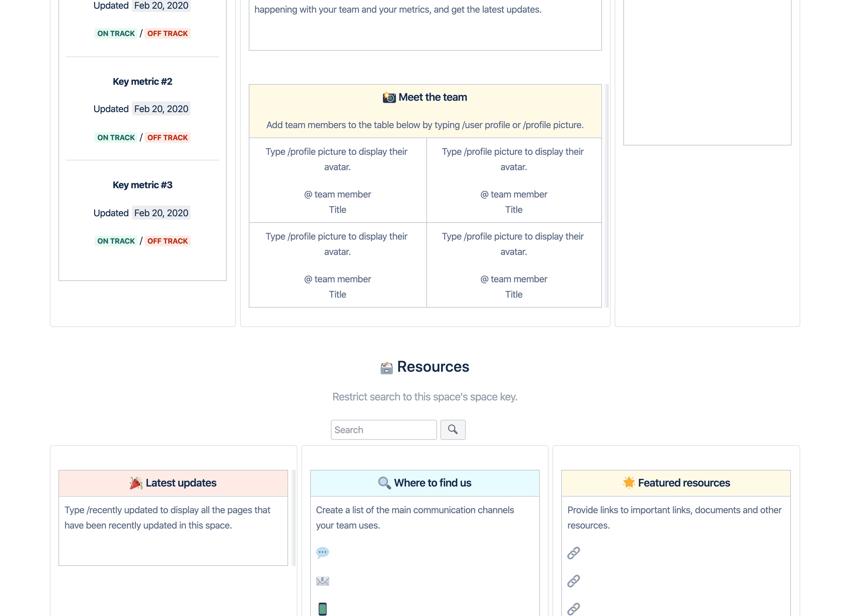Screen dimensions: 850x616
Task: Select ON TRACK status under Key metric #2
Action: [116, 137]
